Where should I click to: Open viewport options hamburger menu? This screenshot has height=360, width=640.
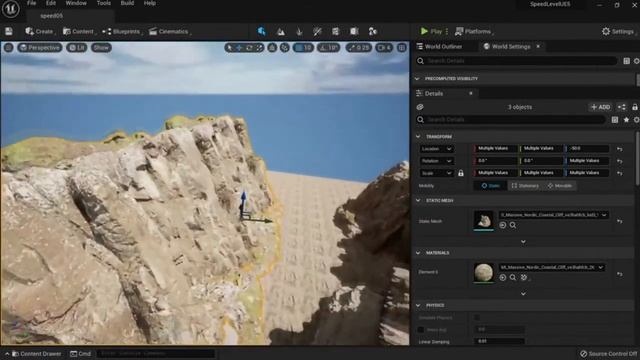[9, 48]
